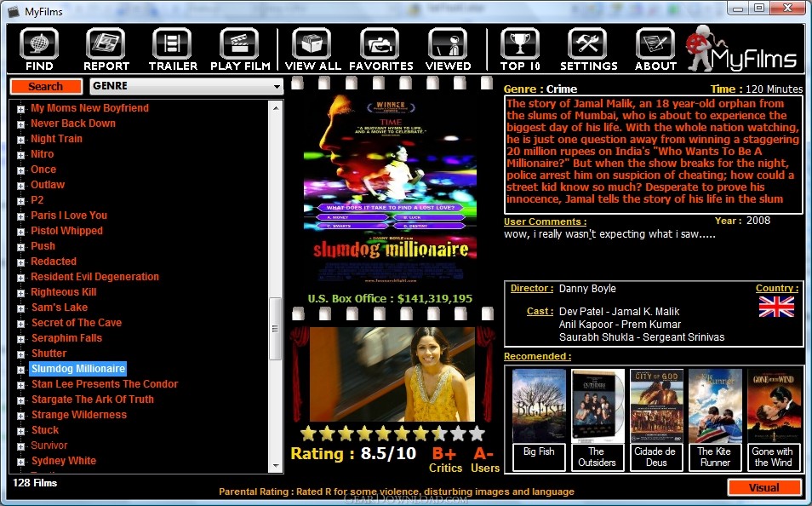Select Pistol Whipped in list
Screen dimensions: 812x506
(66, 231)
